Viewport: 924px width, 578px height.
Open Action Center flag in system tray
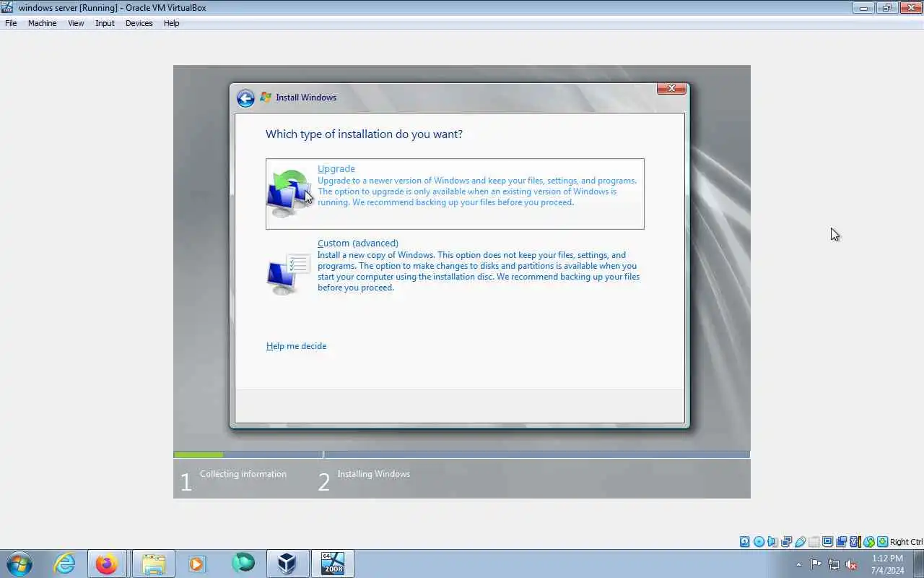(816, 564)
